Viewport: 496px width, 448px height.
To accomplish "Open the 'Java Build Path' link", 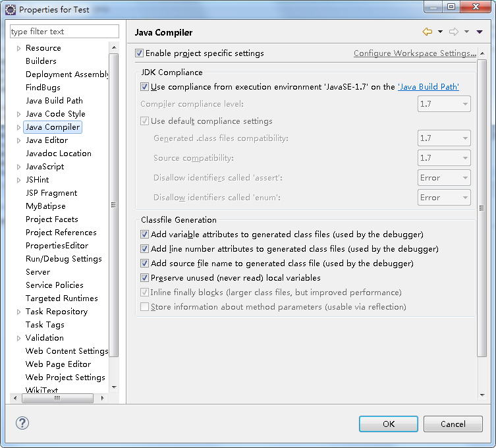I will [428, 87].
